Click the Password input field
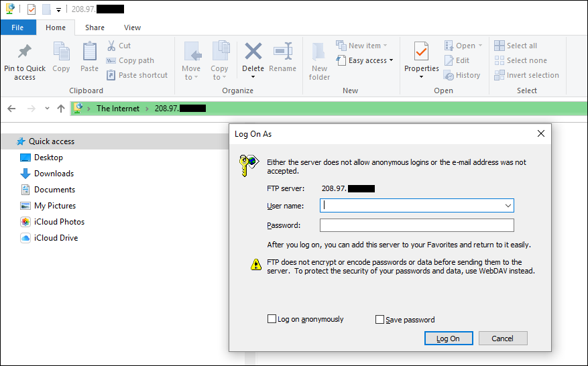The image size is (588, 366). pos(416,225)
